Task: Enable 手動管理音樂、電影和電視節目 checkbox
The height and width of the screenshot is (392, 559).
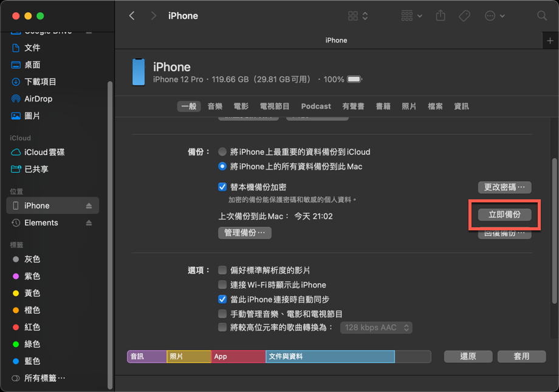Action: pos(222,314)
